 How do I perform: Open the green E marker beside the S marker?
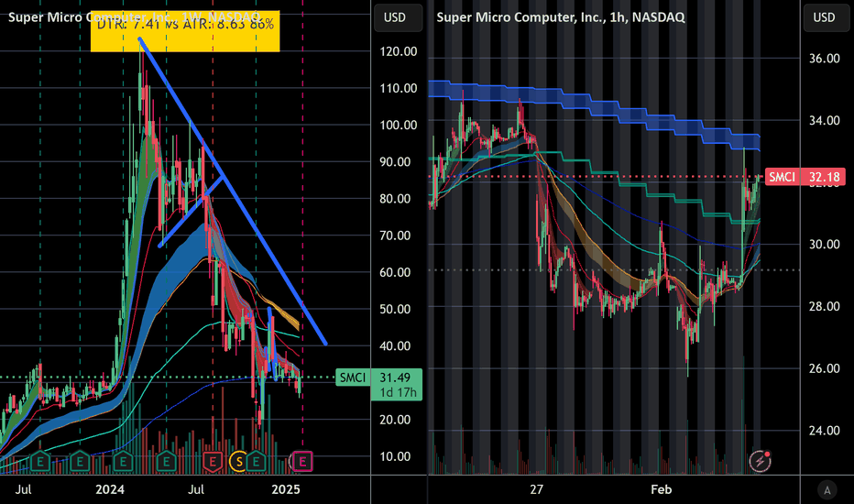(x=256, y=462)
